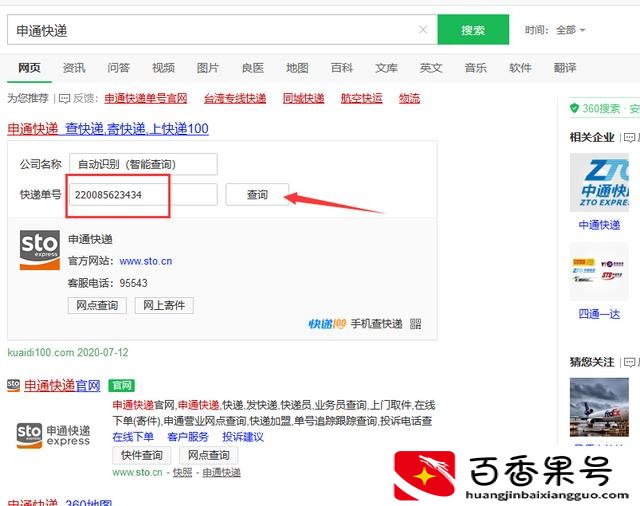Open suggested link 台湾专线快递

pos(235,98)
